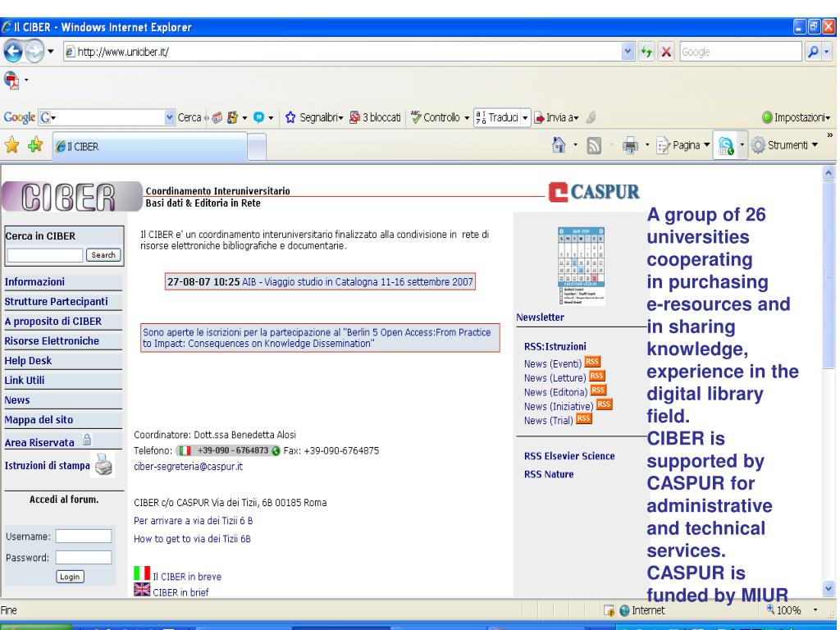Open a new blank tab

pyautogui.click(x=257, y=147)
